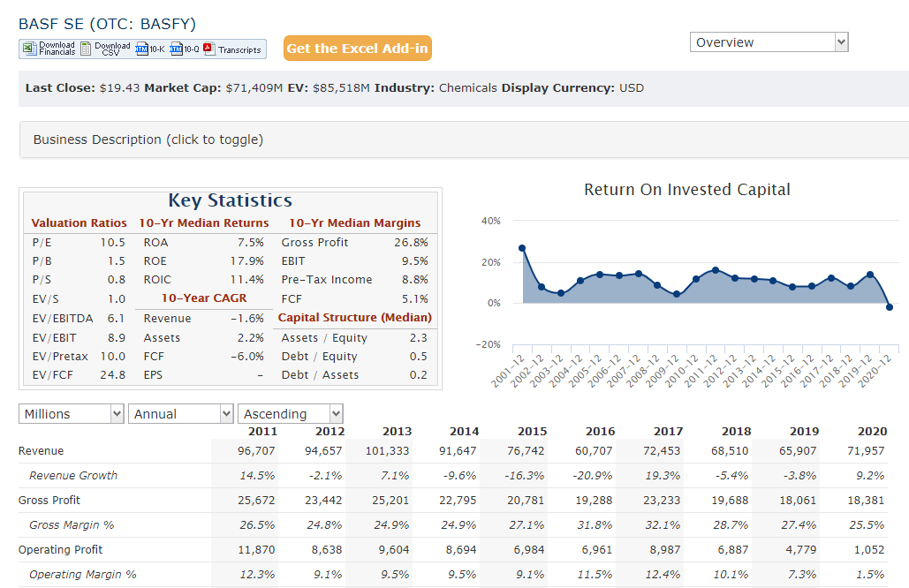Click the 2020 operating profit value 1,052
The width and height of the screenshot is (909, 588).
(869, 549)
